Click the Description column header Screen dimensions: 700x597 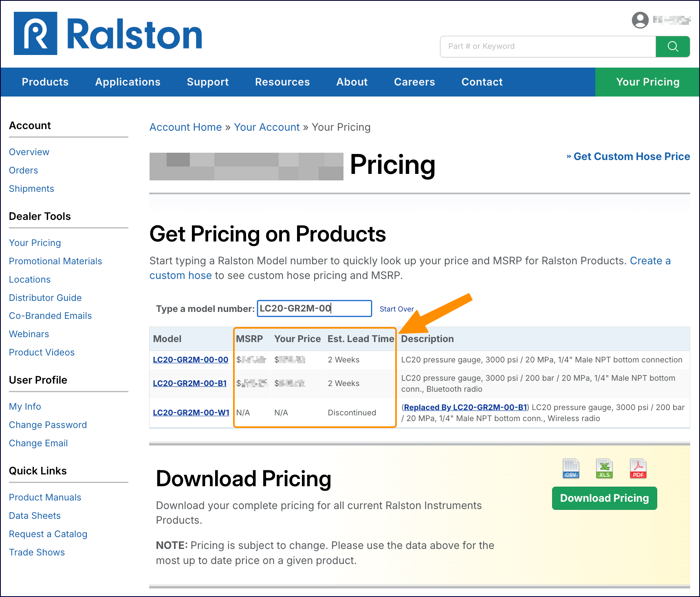[x=427, y=339]
